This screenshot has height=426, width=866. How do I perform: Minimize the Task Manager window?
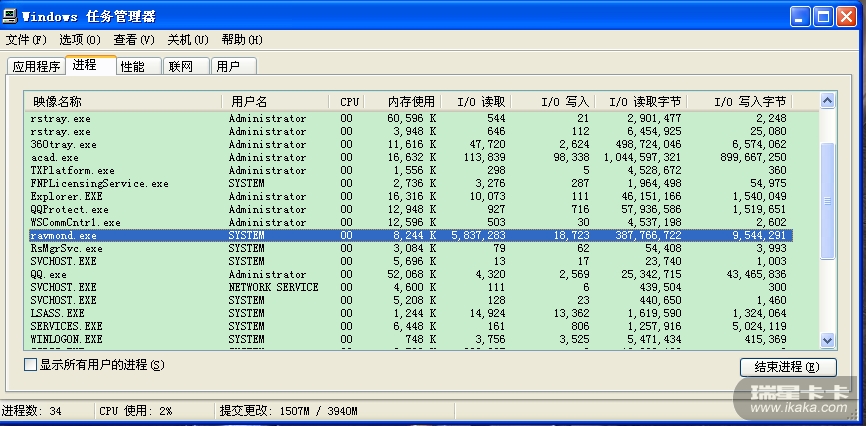click(800, 17)
